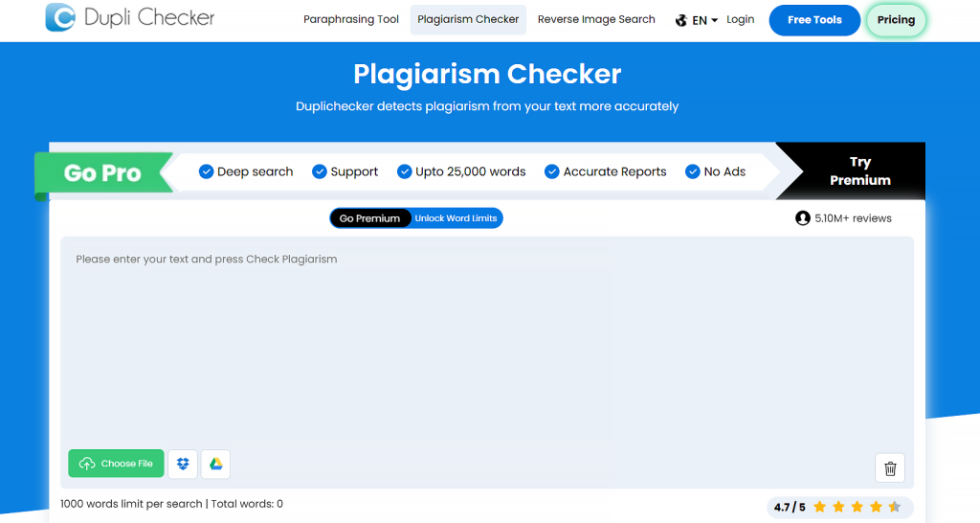Click the Total words: 0 counter
Viewport: 980px width, 523px height.
coord(247,504)
